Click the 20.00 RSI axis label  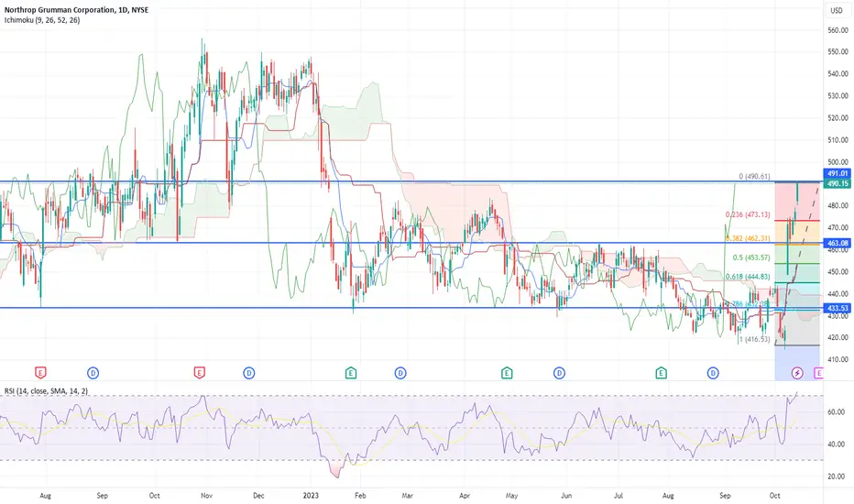click(836, 477)
